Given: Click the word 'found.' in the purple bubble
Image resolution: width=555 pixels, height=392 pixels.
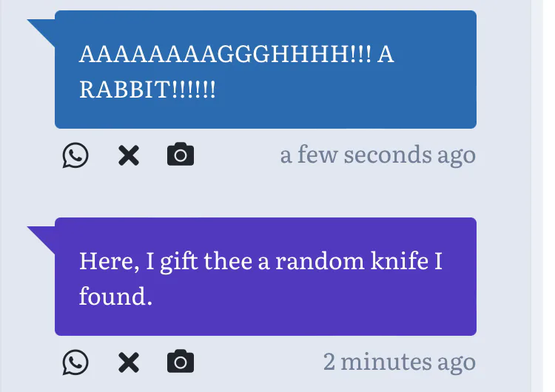Looking at the screenshot, I should point(115,296).
